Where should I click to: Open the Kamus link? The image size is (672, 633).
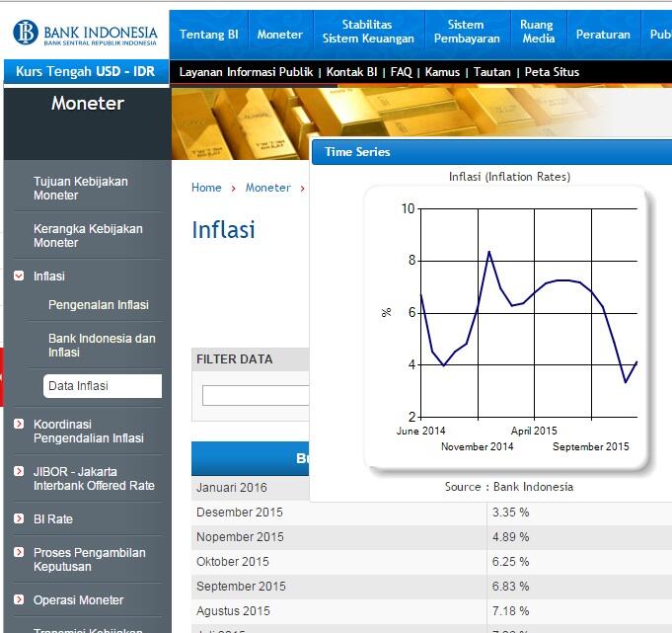tap(442, 72)
